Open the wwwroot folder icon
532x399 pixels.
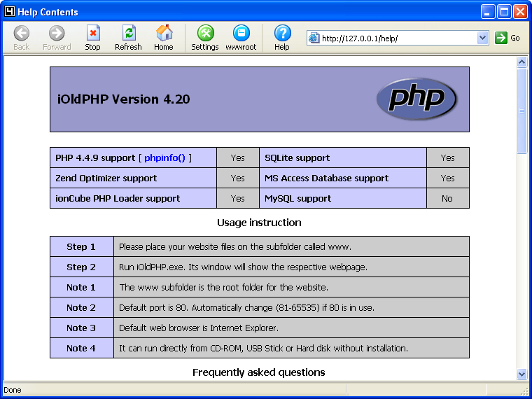coord(241,34)
